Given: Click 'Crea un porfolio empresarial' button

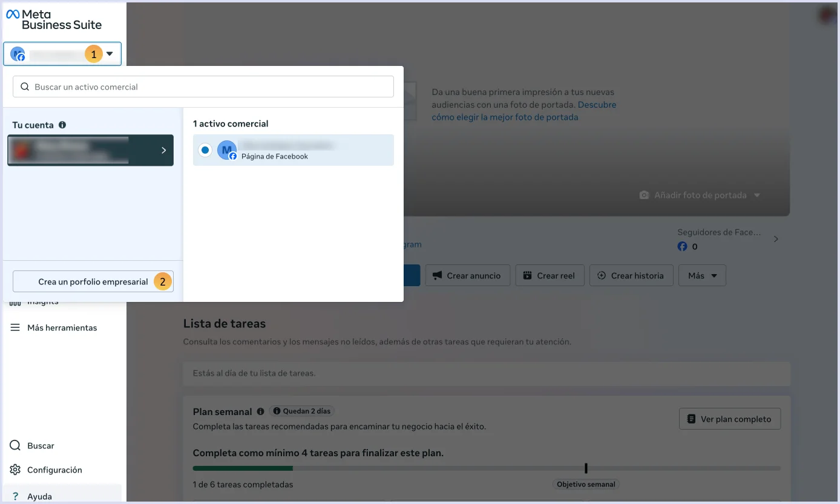Looking at the screenshot, I should pos(93,281).
